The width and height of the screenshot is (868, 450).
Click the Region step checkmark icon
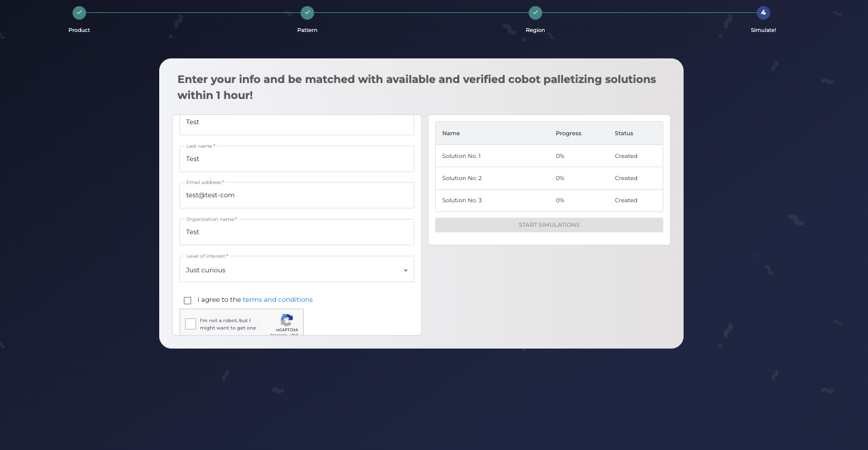(x=535, y=13)
